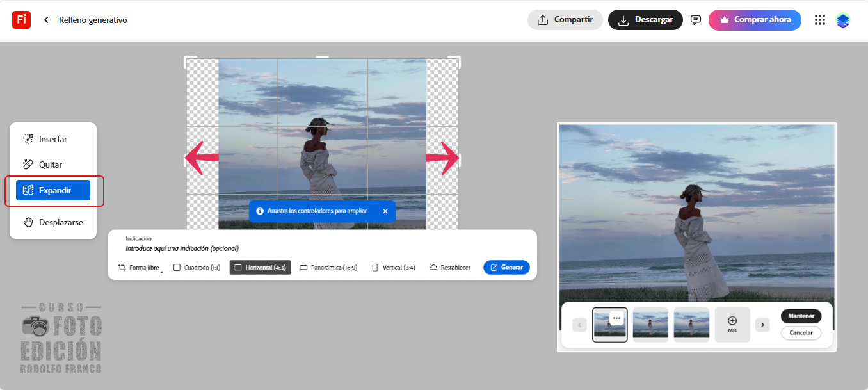
Task: Click the Generar button
Action: point(506,268)
